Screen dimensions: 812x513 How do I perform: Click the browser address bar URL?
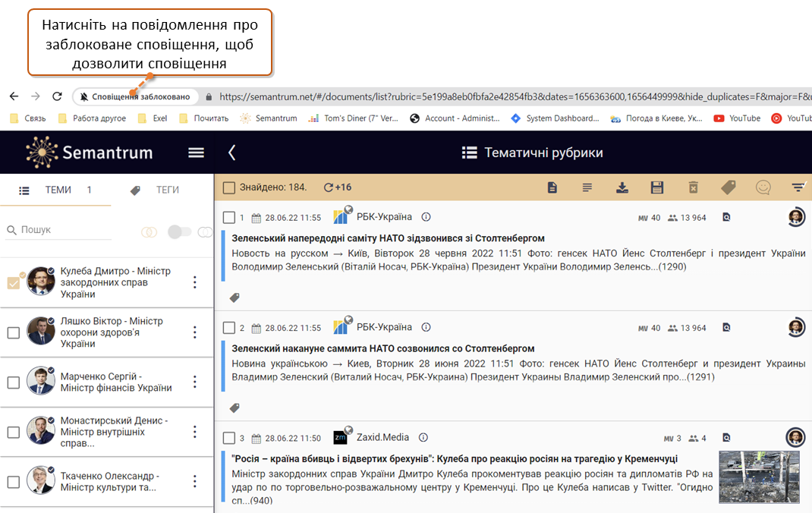click(515, 97)
